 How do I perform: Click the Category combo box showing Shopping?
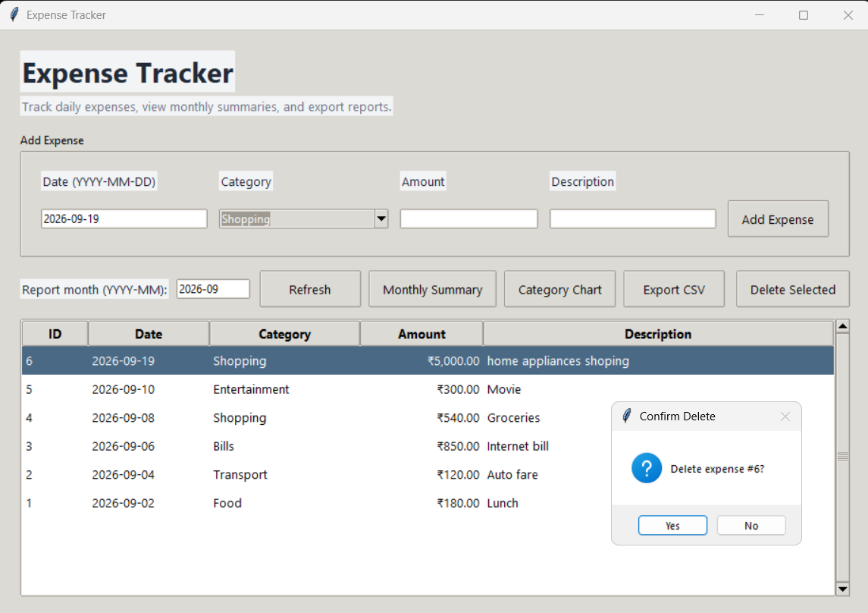pyautogui.click(x=302, y=218)
